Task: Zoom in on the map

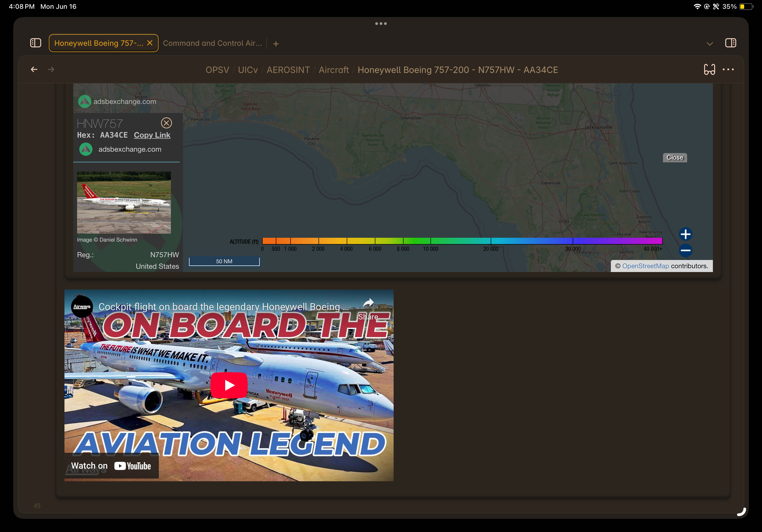Action: coord(685,234)
